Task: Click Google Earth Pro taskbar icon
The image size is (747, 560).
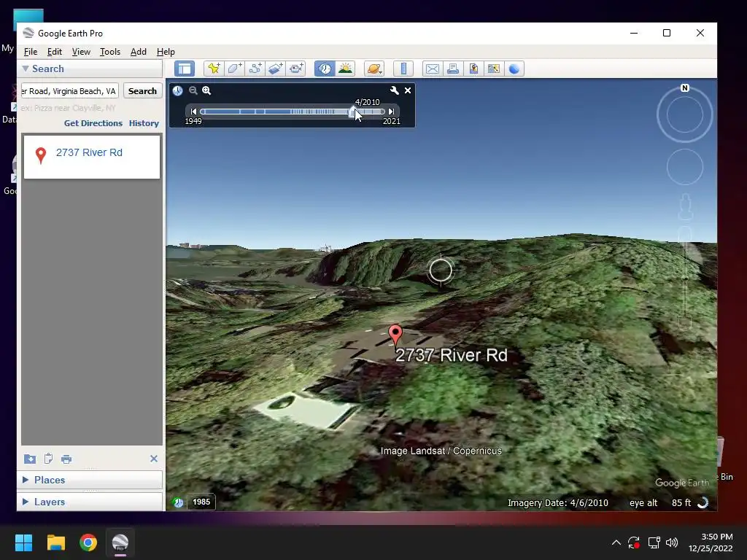Action: click(x=120, y=542)
